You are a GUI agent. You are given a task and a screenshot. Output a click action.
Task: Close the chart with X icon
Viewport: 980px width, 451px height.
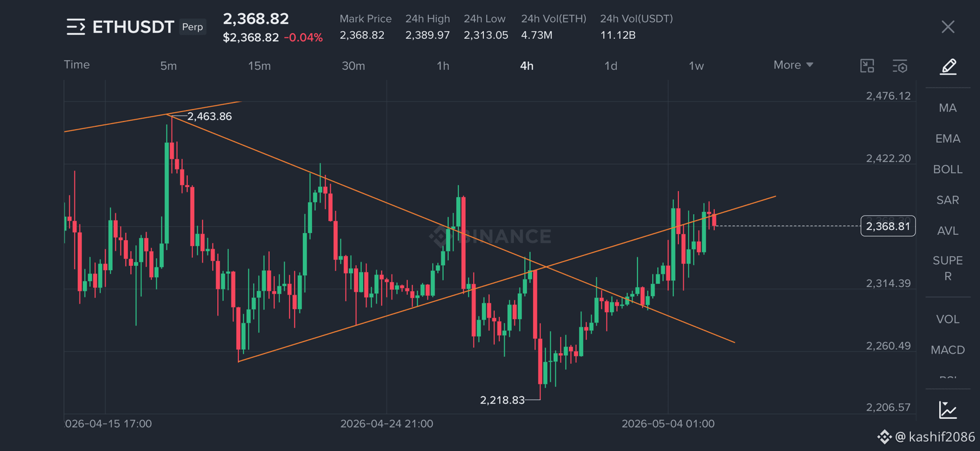point(948,27)
